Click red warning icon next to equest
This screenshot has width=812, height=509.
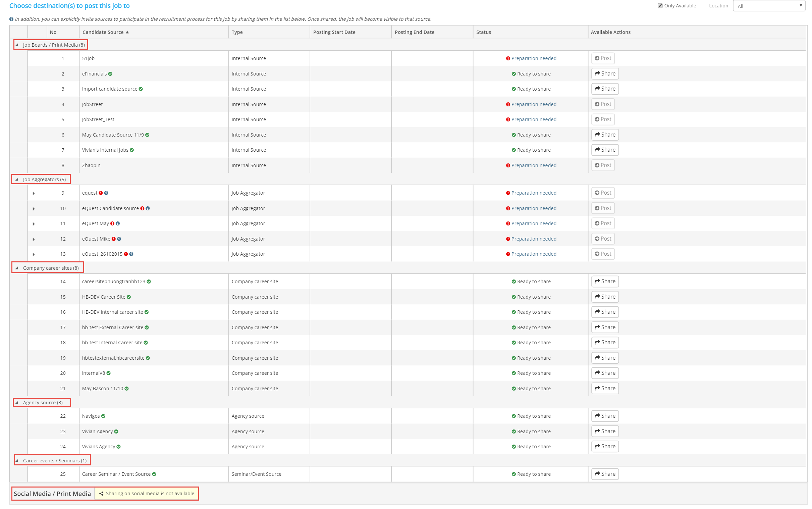click(x=101, y=193)
